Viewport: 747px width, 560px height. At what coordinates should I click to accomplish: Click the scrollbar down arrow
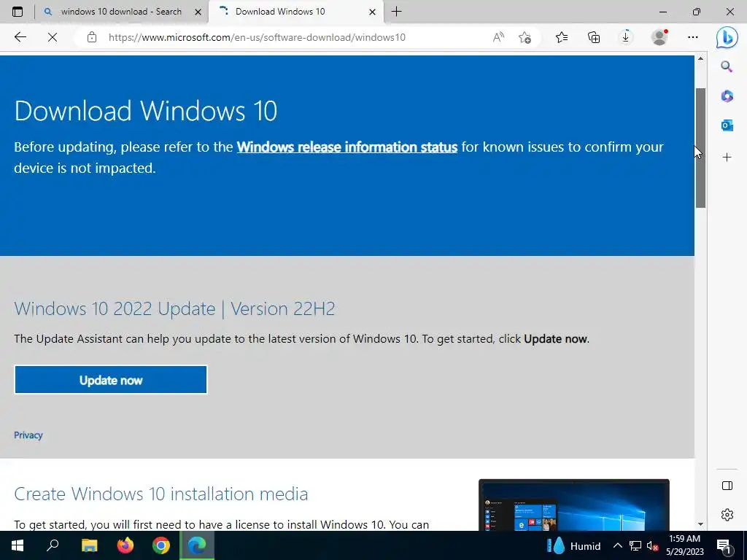[700, 524]
